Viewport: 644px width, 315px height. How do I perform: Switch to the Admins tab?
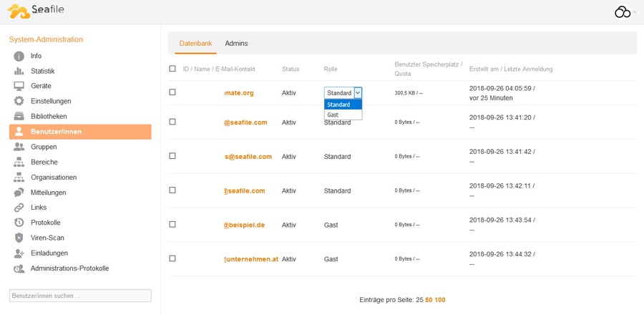[x=236, y=43]
